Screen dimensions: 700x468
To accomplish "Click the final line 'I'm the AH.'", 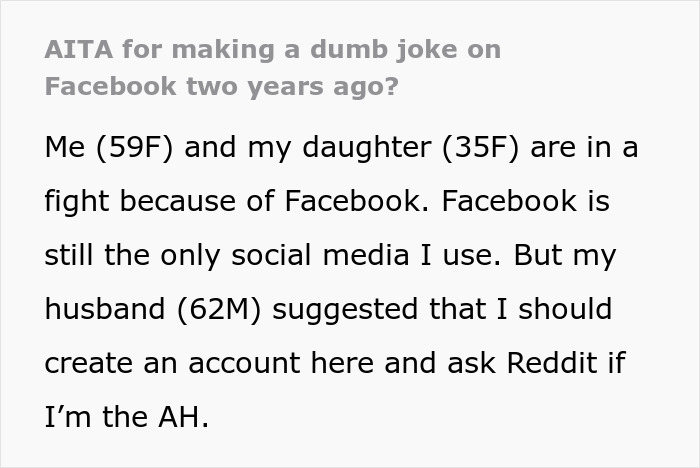I will pyautogui.click(x=126, y=416).
